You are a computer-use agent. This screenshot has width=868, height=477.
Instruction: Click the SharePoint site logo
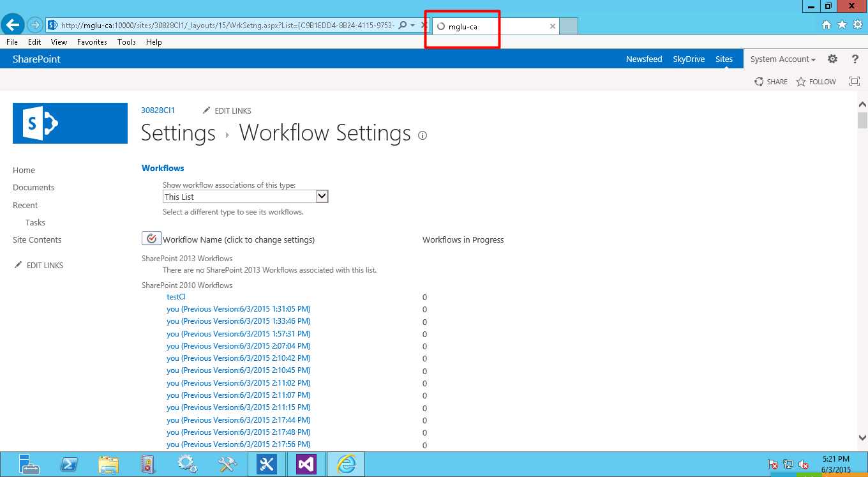(70, 123)
